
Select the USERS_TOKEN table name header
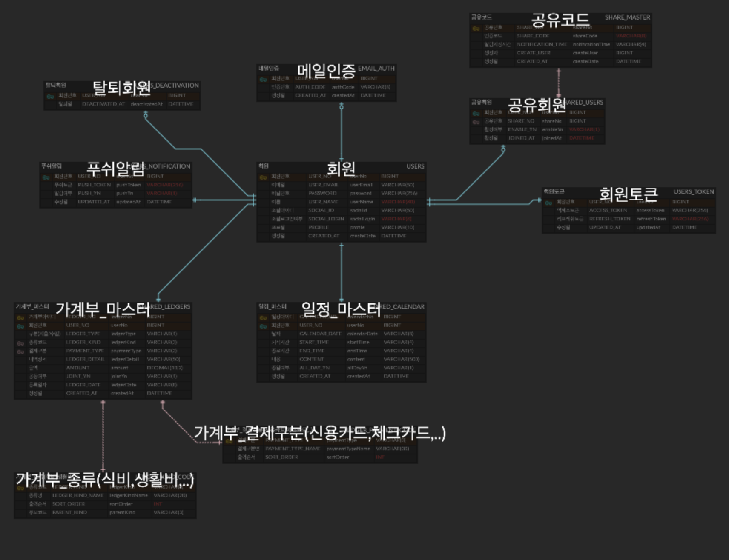coord(694,192)
